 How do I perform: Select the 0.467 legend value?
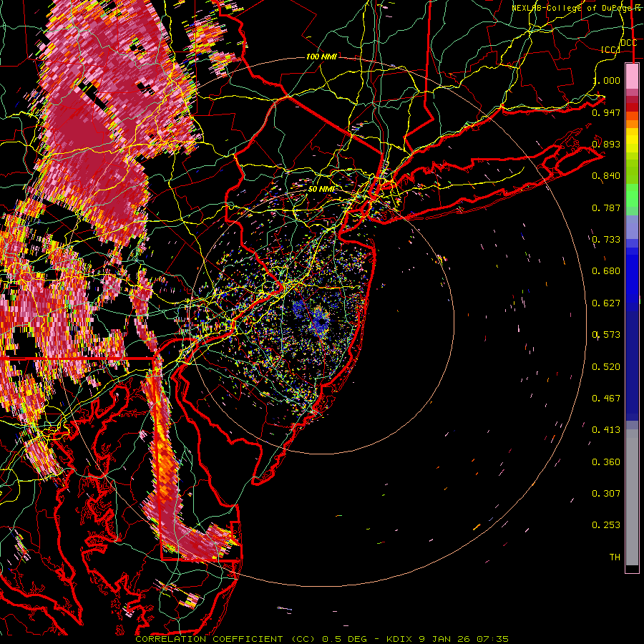click(x=606, y=399)
